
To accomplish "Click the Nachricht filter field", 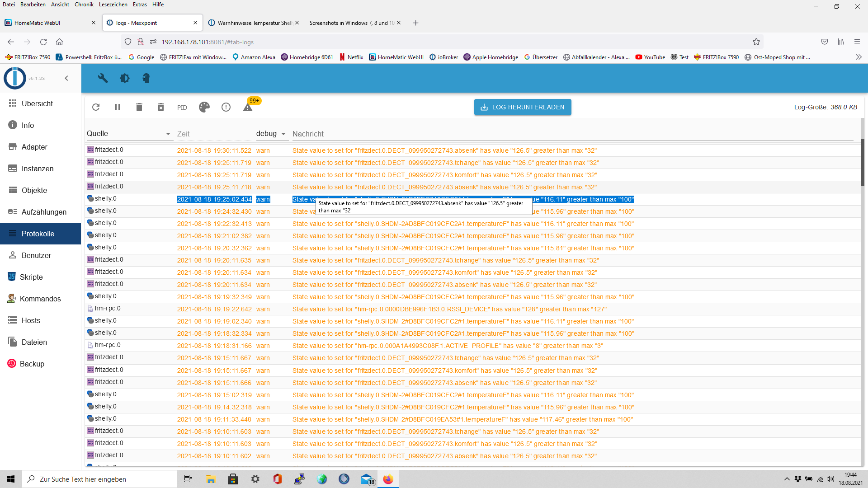I will coord(572,134).
